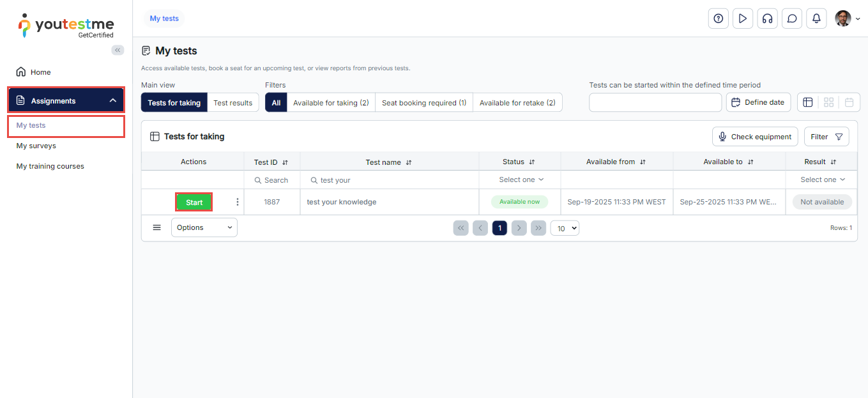Click the three-dot menu beside Start
This screenshot has width=868, height=398.
tap(238, 202)
